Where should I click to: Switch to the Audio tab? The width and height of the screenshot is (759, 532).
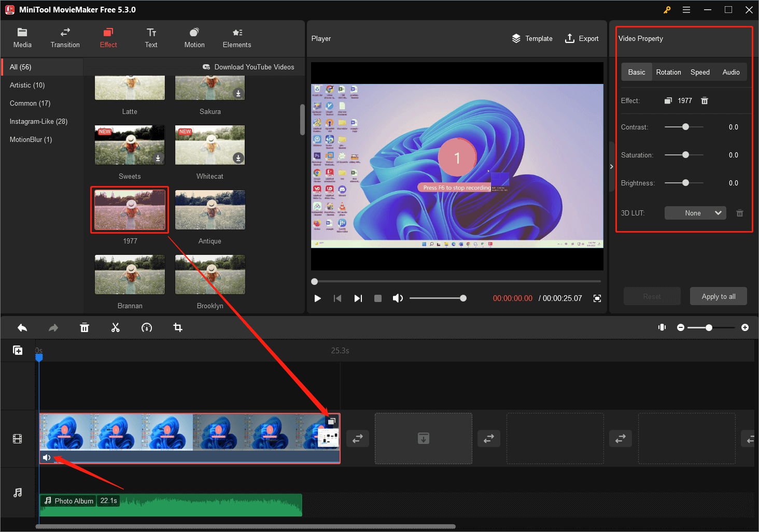pyautogui.click(x=731, y=72)
